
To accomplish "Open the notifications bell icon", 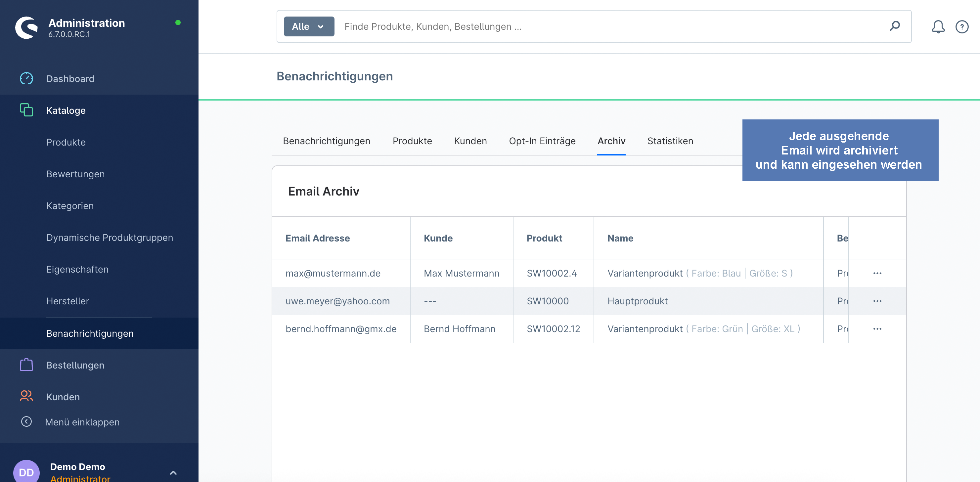I will (938, 26).
